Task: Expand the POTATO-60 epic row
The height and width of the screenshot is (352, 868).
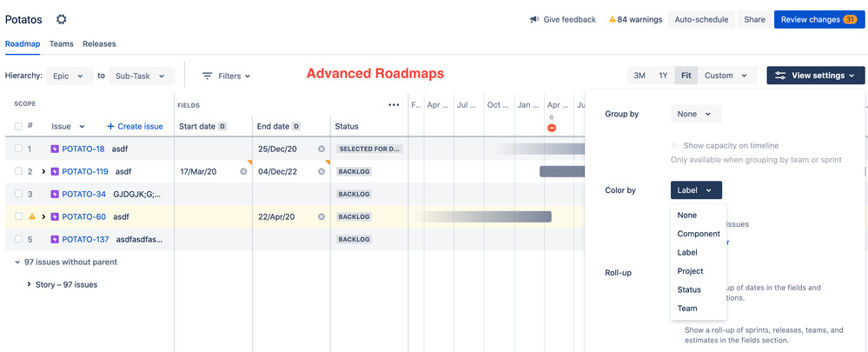Action: tap(43, 217)
